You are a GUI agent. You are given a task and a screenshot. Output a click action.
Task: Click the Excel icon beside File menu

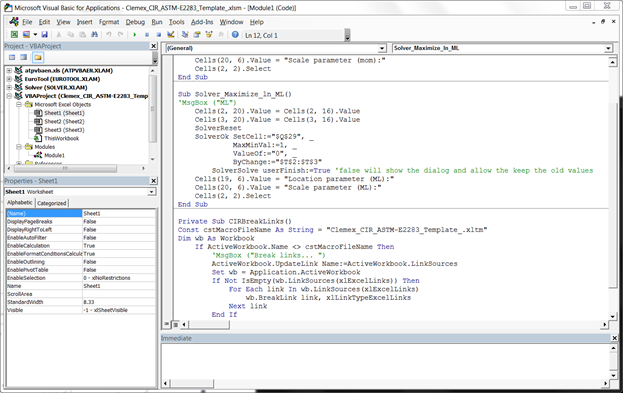click(14, 21)
